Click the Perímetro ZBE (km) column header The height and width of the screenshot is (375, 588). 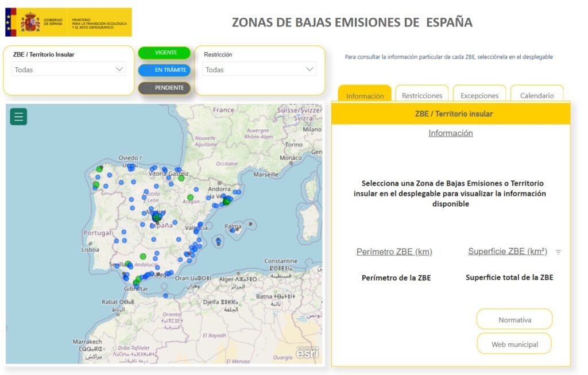[394, 252]
